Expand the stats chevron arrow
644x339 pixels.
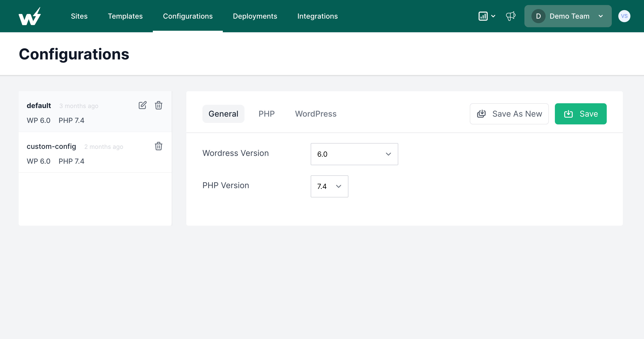coord(493,16)
